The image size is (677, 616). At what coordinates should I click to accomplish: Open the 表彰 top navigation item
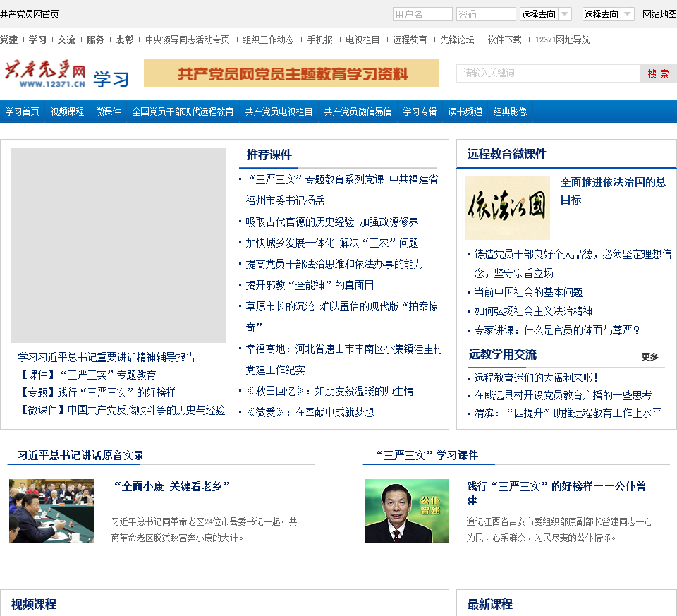[x=124, y=40]
